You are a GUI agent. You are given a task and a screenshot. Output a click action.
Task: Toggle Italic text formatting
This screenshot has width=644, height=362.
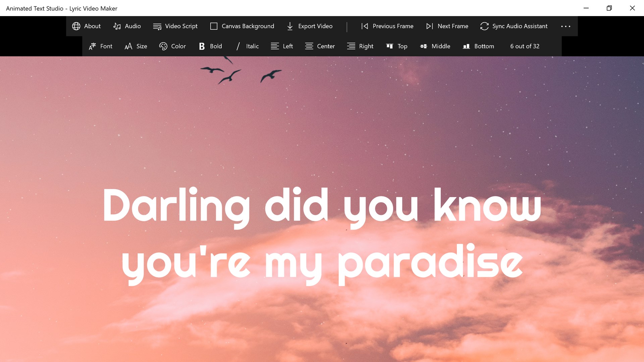tap(247, 46)
